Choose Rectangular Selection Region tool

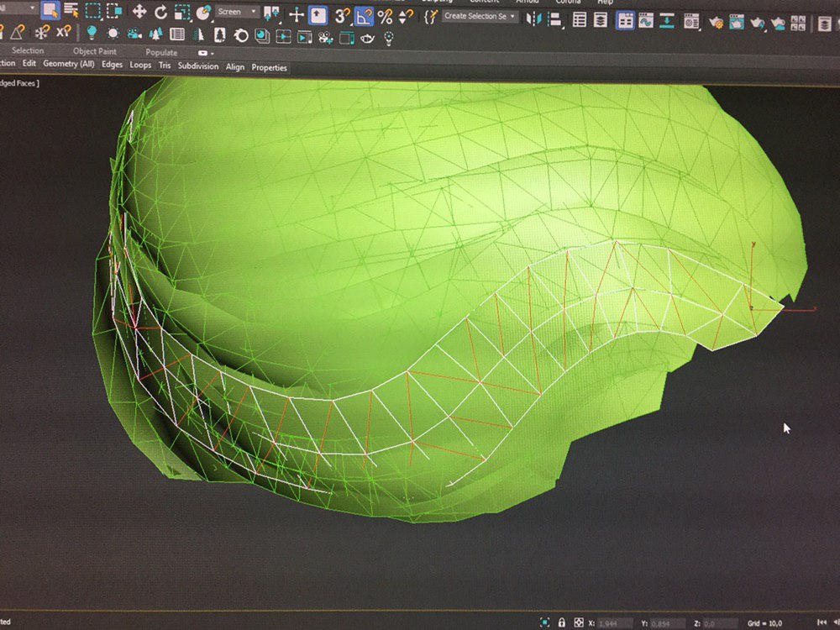(x=93, y=11)
